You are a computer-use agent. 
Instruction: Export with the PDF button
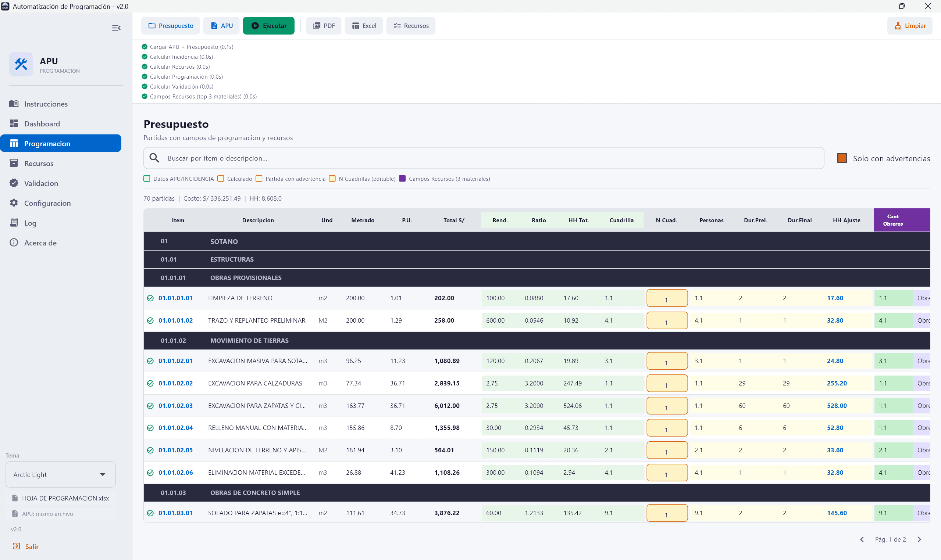pyautogui.click(x=324, y=26)
